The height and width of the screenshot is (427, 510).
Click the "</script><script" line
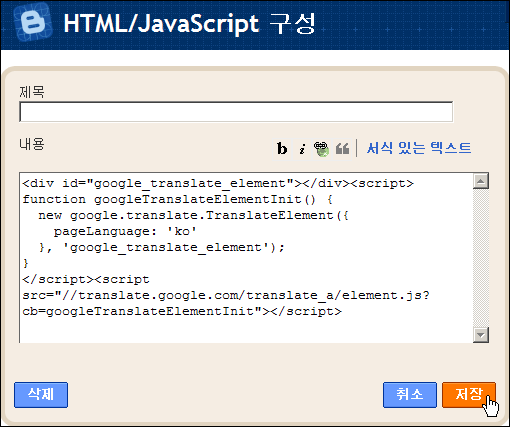pos(86,279)
